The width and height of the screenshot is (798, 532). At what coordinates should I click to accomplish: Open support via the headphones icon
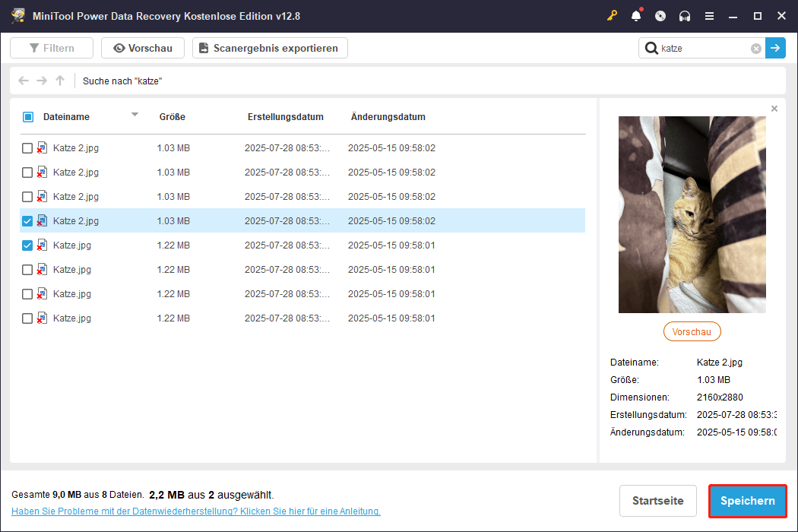tap(685, 15)
